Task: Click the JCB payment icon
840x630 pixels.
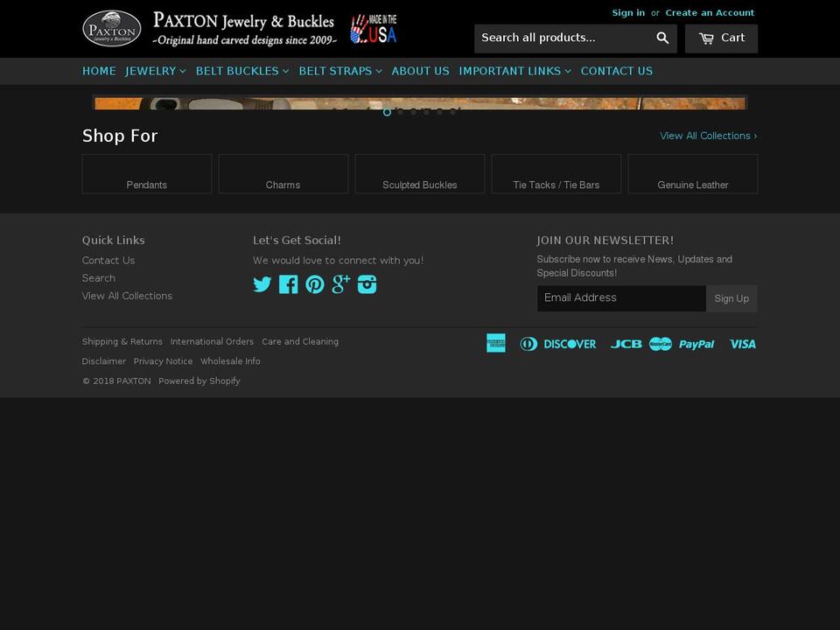Action: 626,344
